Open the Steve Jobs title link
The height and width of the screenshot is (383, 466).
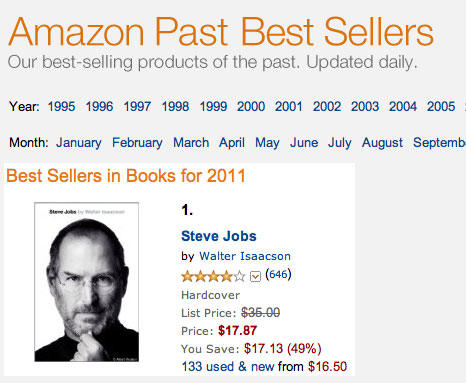pyautogui.click(x=219, y=236)
